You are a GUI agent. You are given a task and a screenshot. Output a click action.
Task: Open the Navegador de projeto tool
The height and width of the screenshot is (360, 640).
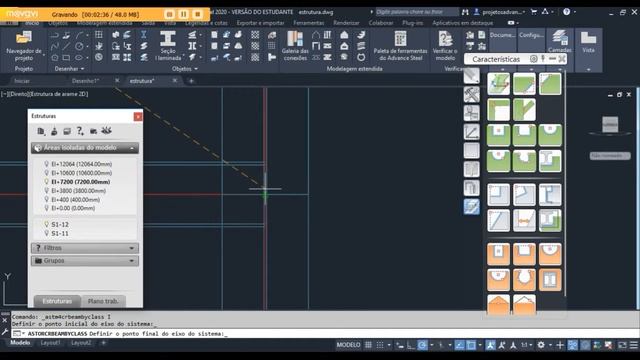coord(24,46)
